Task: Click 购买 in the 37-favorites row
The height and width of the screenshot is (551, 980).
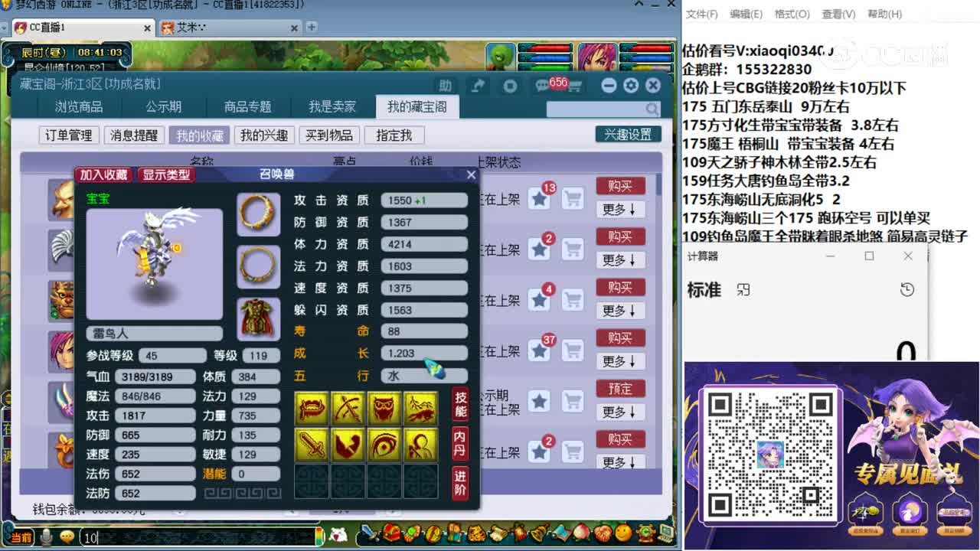Action: pyautogui.click(x=620, y=338)
